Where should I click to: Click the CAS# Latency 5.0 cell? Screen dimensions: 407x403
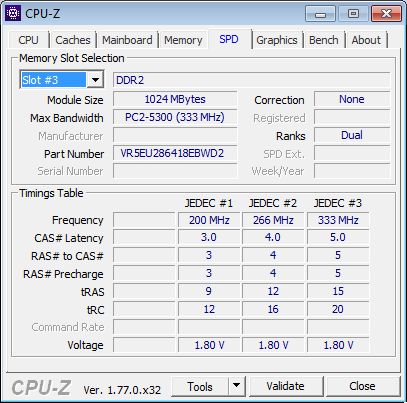[x=338, y=238]
